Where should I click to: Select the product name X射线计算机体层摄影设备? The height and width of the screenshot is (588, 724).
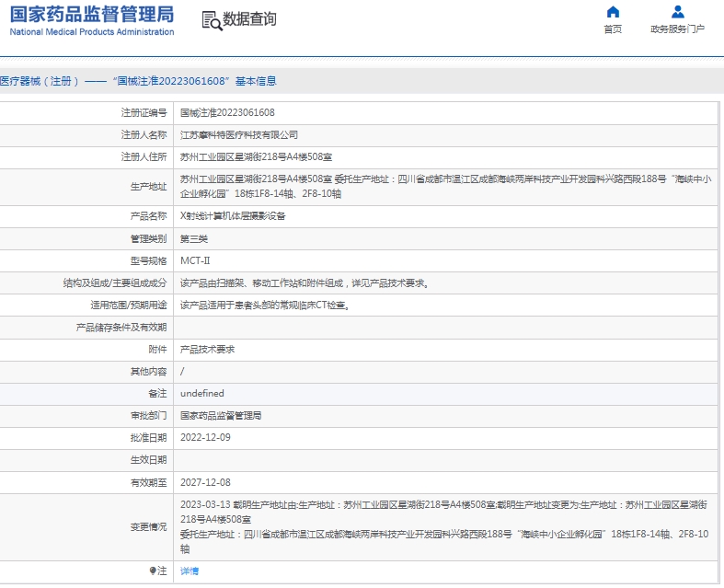pyautogui.click(x=233, y=216)
